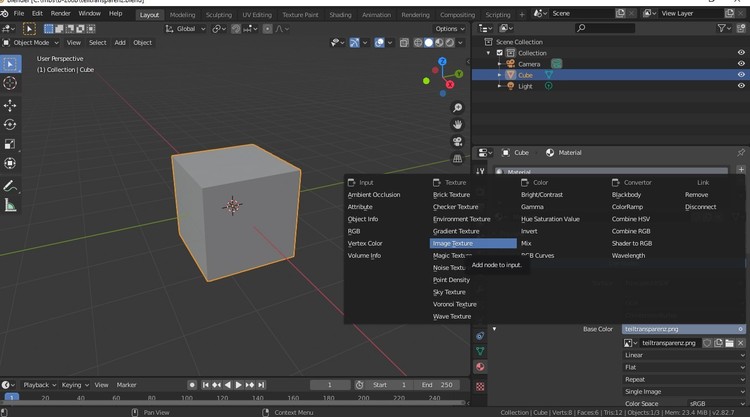Open the Object Mode dropdown

coord(31,43)
